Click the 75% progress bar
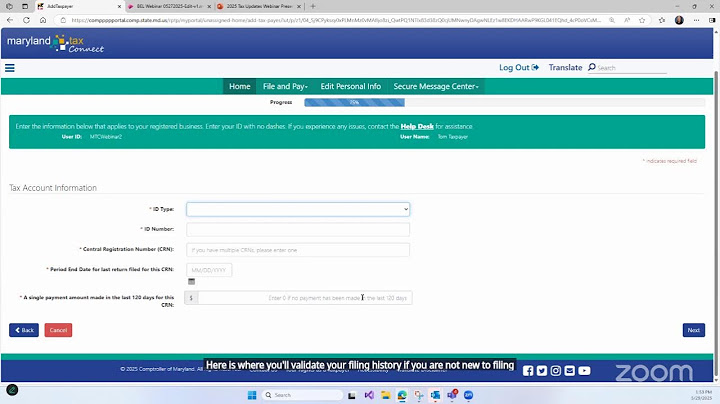This screenshot has height=404, width=720. pyautogui.click(x=354, y=102)
